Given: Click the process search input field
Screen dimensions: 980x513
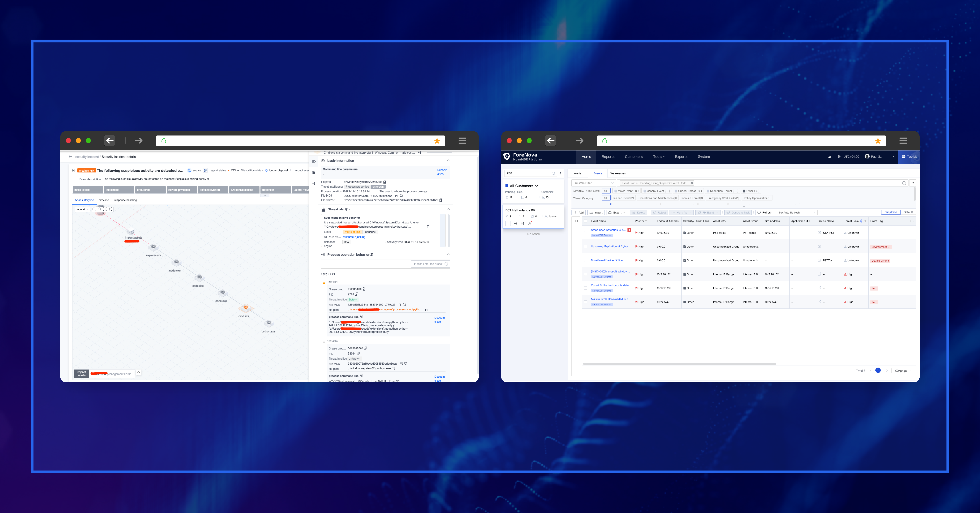Looking at the screenshot, I should 428,264.
